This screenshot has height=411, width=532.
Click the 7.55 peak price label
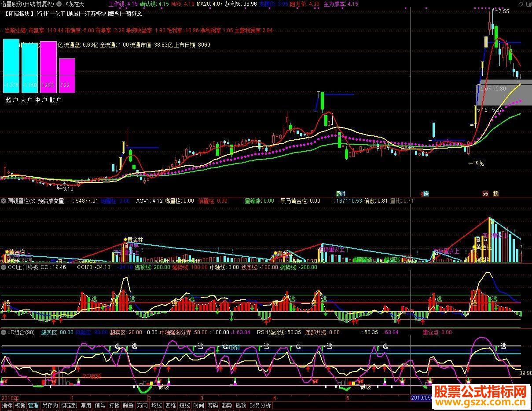pos(503,11)
